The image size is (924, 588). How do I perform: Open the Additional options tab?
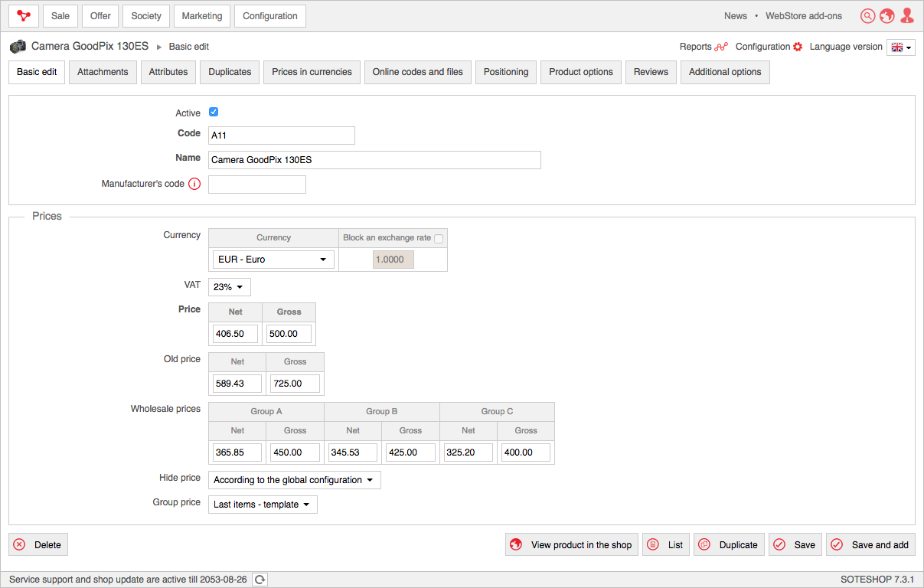pyautogui.click(x=725, y=72)
